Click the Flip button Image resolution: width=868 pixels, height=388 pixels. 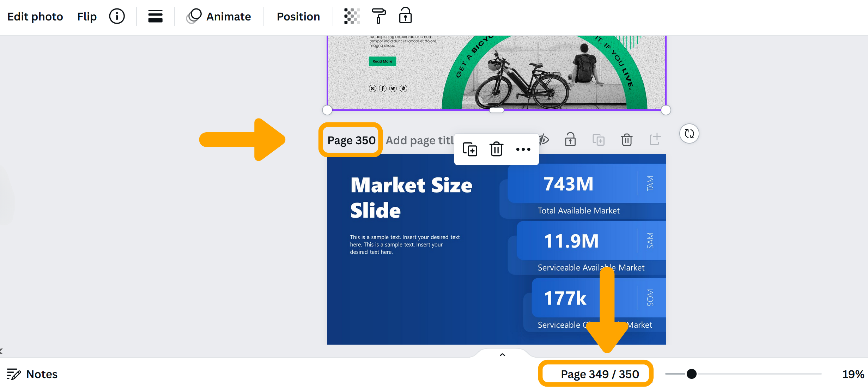87,17
